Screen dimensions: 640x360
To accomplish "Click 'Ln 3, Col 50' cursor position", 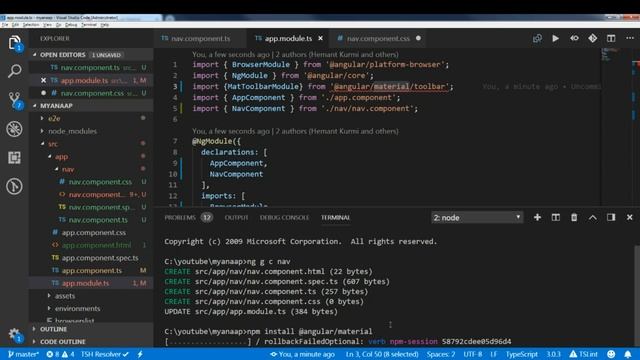I will coord(382,354).
